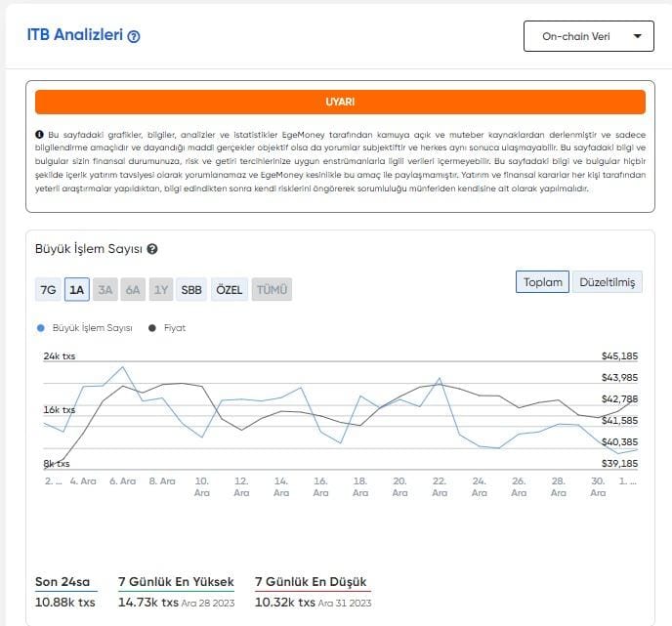Click the help icon beside ITB Analizleri
The width and height of the screenshot is (672, 626).
coord(134,36)
